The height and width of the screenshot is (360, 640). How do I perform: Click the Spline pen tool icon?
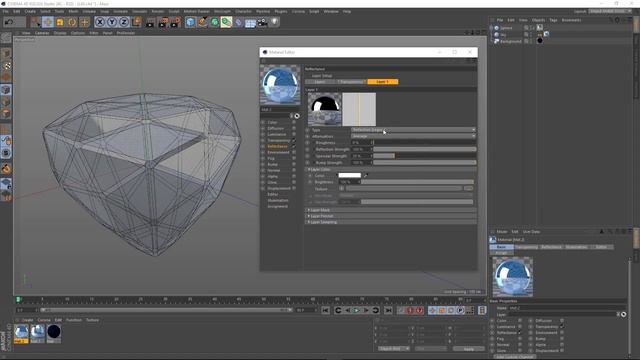202,22
